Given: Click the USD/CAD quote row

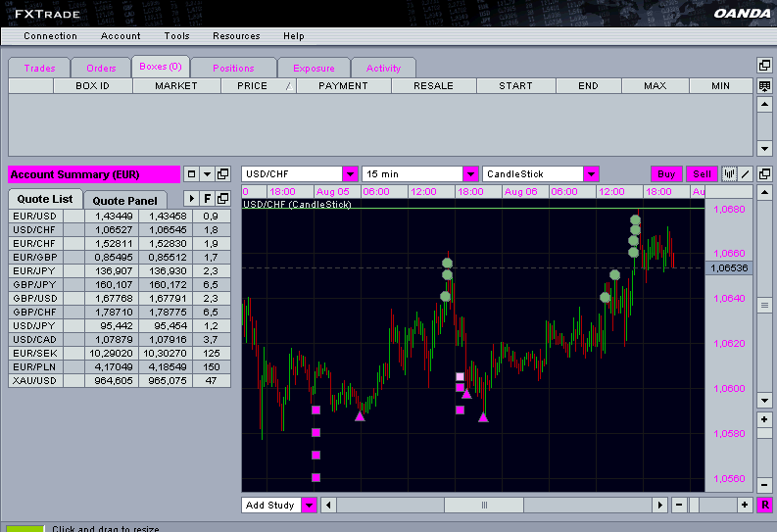Looking at the screenshot, I should pyautogui.click(x=120, y=339).
